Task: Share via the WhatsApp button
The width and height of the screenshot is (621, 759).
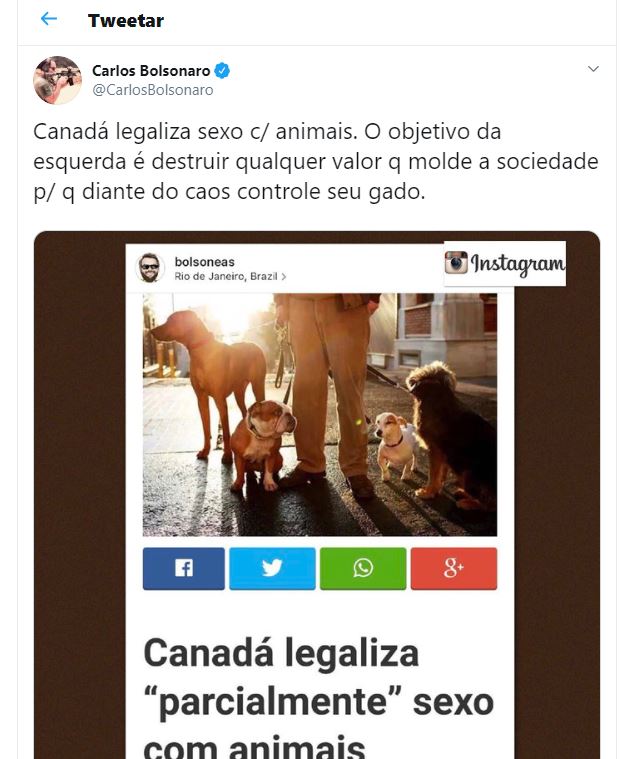Action: coord(363,568)
